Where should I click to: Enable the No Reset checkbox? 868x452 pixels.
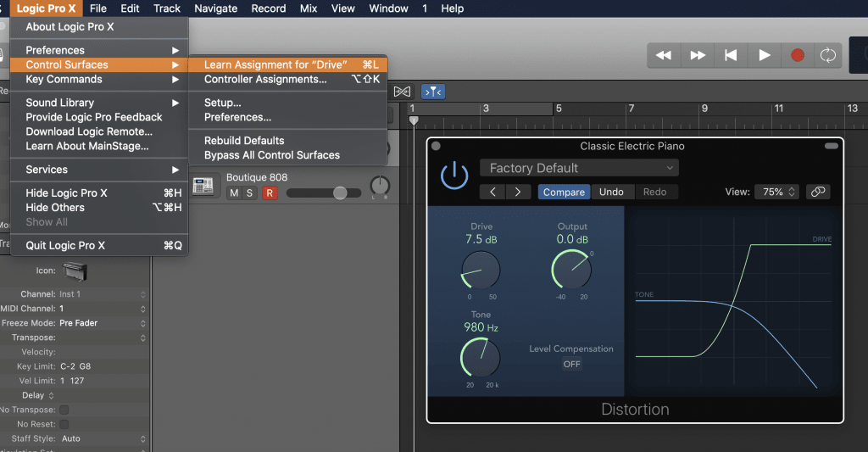pyautogui.click(x=64, y=424)
